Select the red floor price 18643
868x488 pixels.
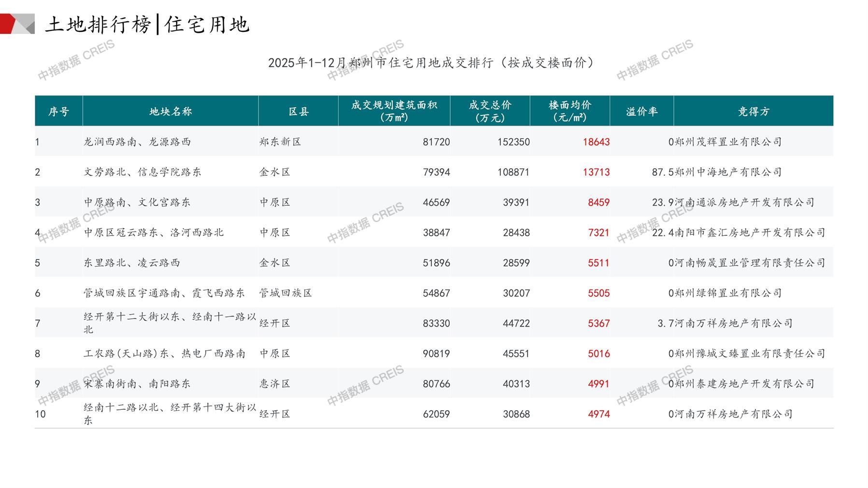tap(596, 142)
